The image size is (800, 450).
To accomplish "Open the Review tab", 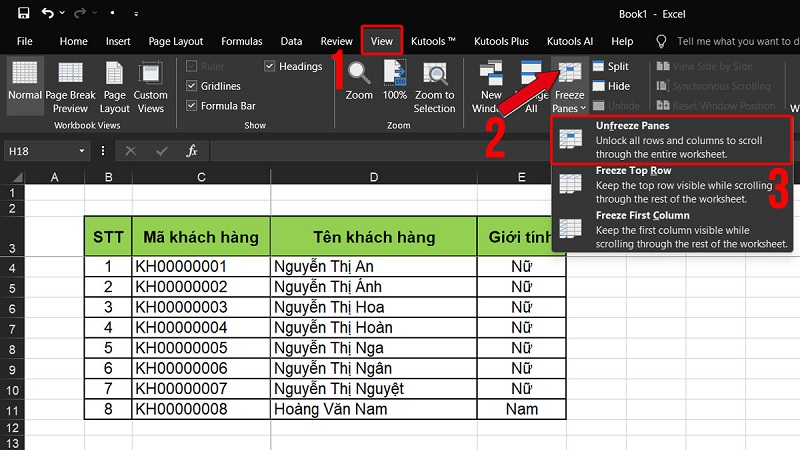I will (x=336, y=41).
